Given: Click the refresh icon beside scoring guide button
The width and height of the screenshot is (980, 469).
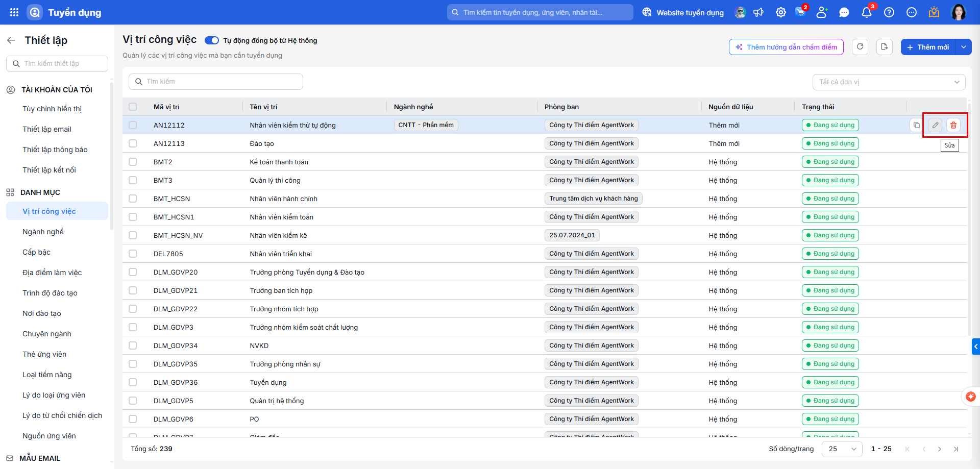Looking at the screenshot, I should [860, 47].
